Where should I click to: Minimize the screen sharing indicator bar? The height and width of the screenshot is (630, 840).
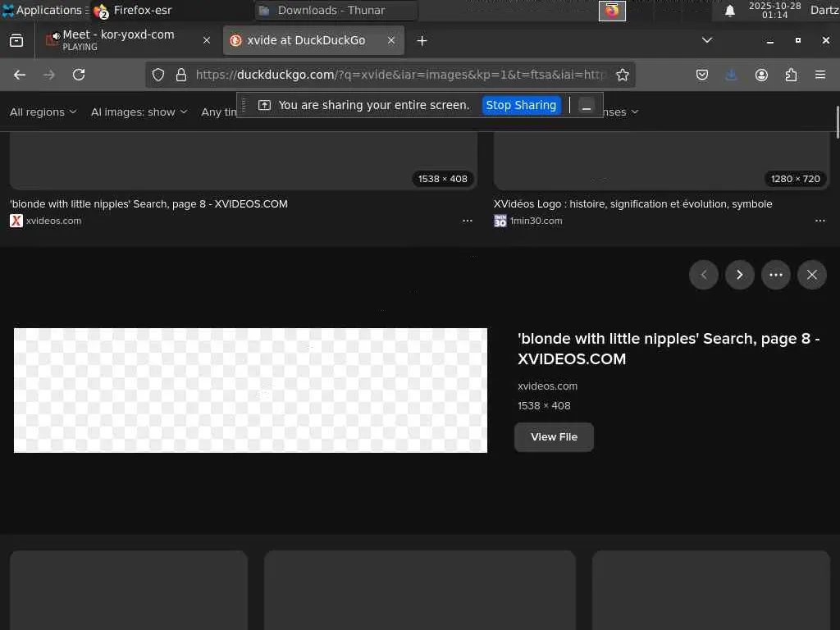587,106
